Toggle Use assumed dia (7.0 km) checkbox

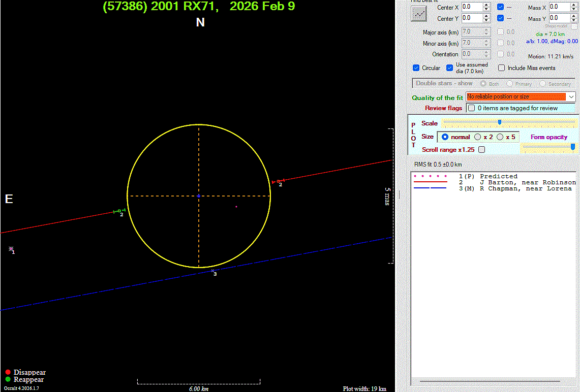(x=449, y=68)
